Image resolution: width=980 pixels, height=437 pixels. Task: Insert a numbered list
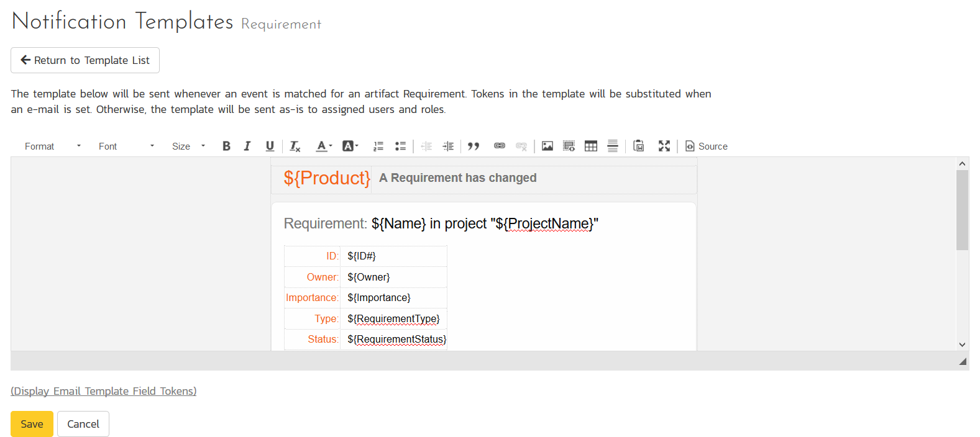(378, 146)
